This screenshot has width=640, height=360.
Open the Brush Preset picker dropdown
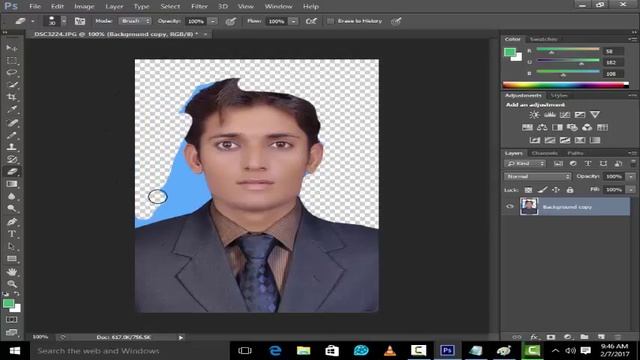coord(64,21)
